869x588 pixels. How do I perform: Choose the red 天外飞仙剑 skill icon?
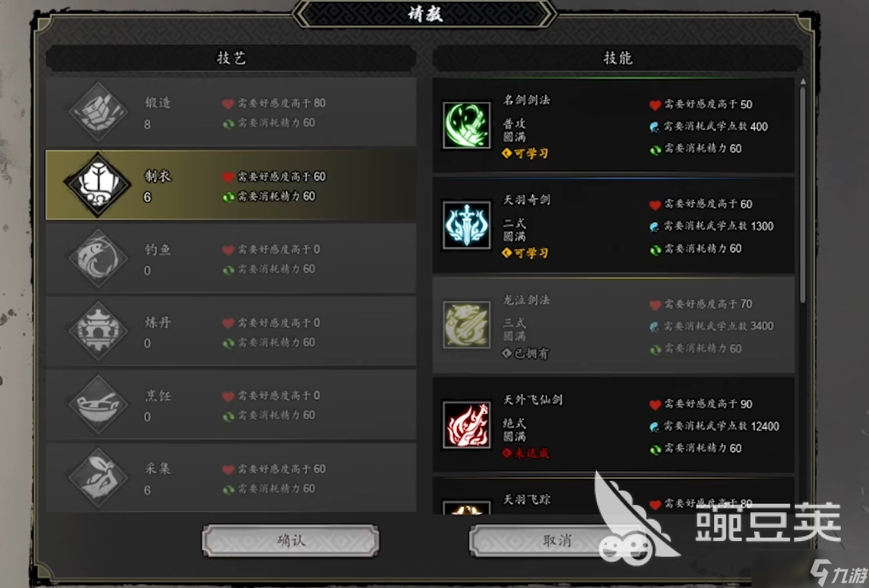pos(467,425)
